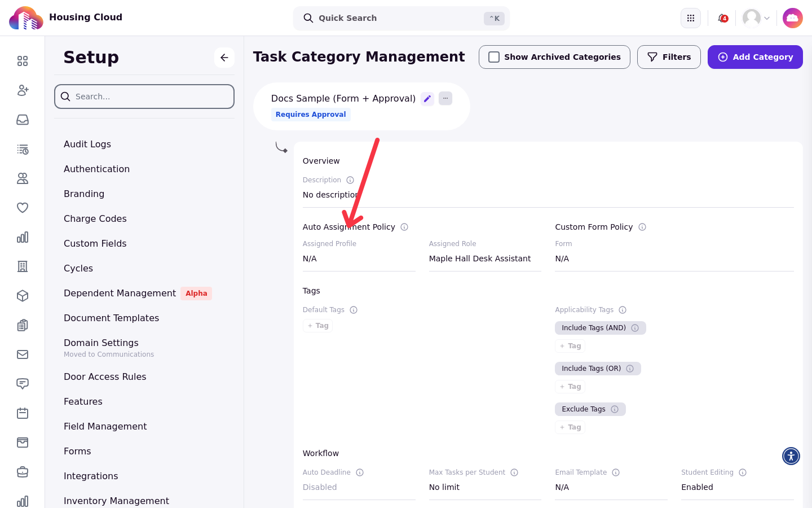Open the ellipsis options for Docs Sample category

(x=445, y=98)
